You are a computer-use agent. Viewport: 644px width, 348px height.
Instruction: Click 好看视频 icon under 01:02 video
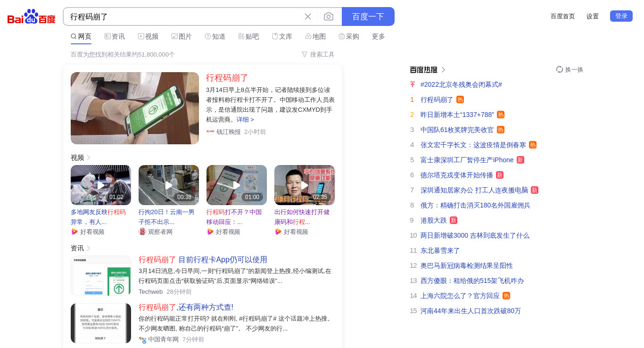coord(74,232)
